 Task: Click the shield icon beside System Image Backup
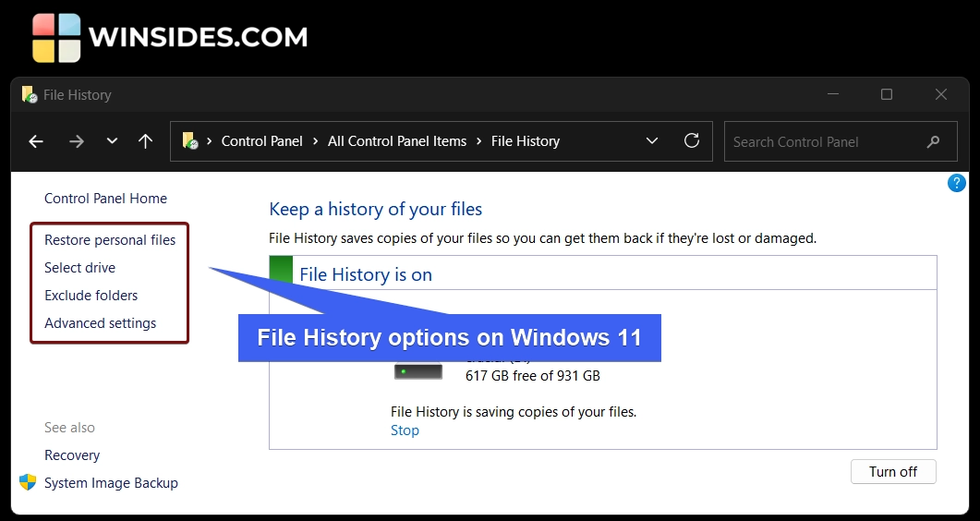(x=28, y=482)
